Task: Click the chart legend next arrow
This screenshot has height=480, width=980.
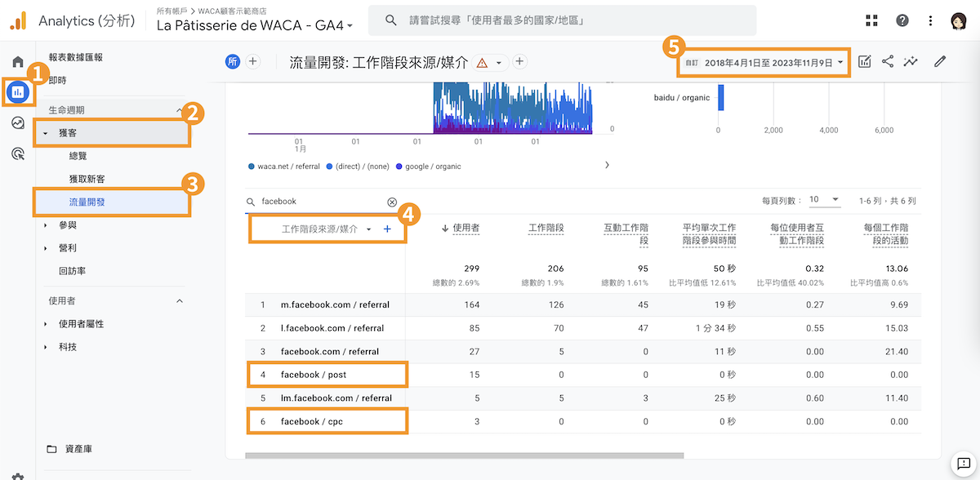Action: [x=607, y=166]
